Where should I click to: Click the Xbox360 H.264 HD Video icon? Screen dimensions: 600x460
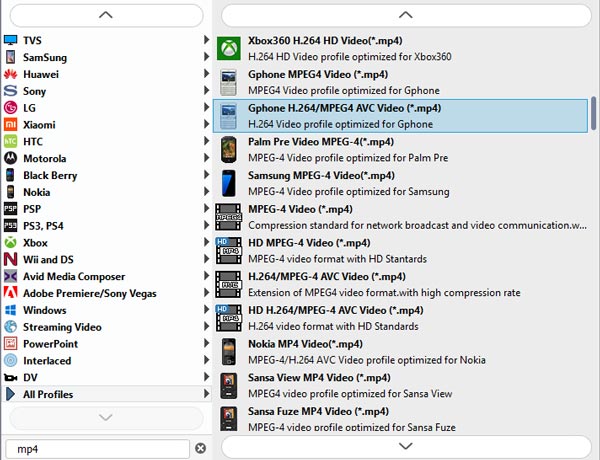[x=228, y=48]
